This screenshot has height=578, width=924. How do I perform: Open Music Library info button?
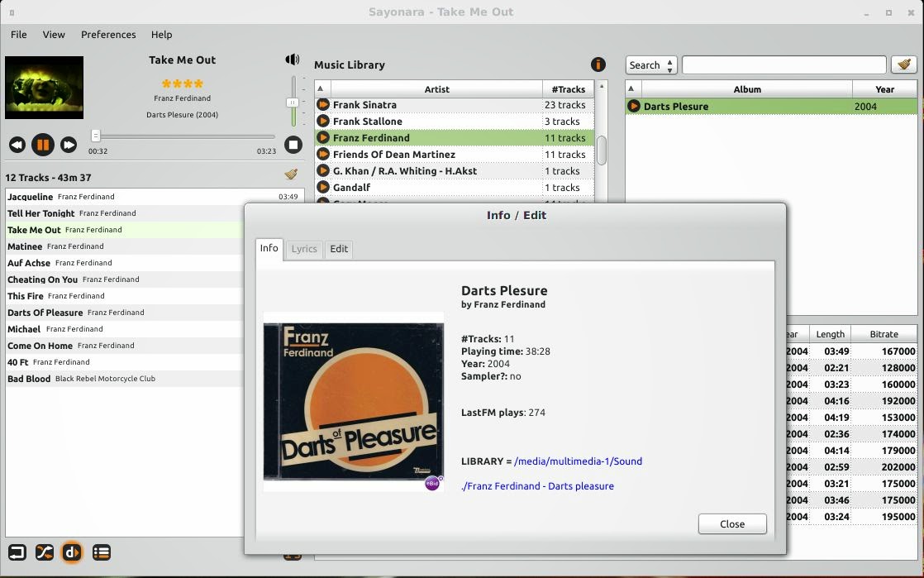click(598, 64)
